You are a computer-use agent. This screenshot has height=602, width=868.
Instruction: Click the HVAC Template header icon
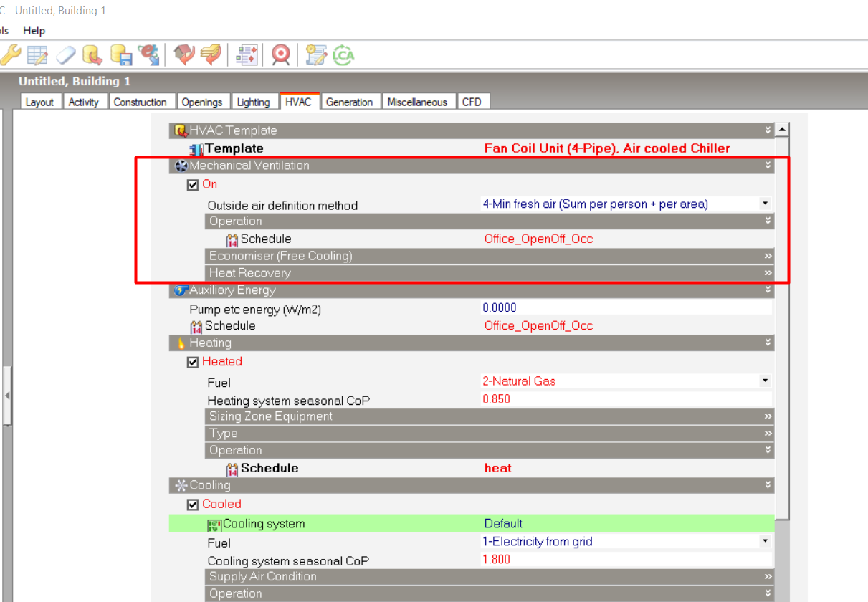[181, 130]
